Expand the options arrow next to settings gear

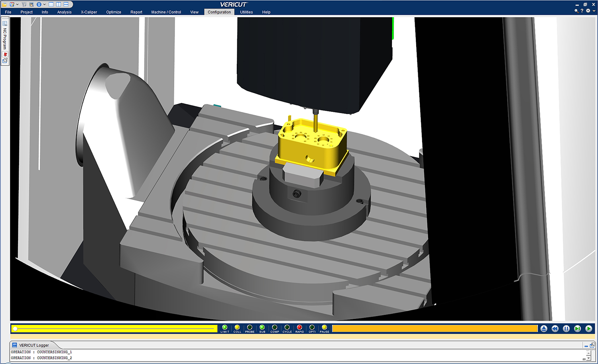pos(594,11)
